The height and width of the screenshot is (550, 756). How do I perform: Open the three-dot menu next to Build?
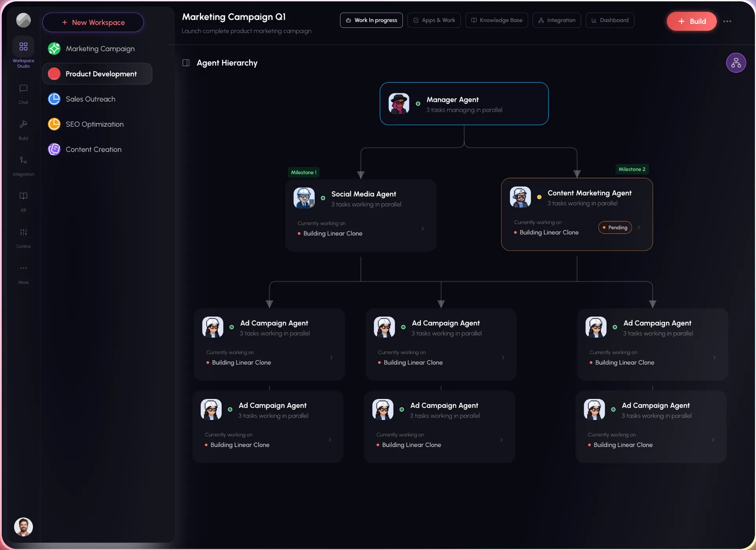click(x=727, y=21)
